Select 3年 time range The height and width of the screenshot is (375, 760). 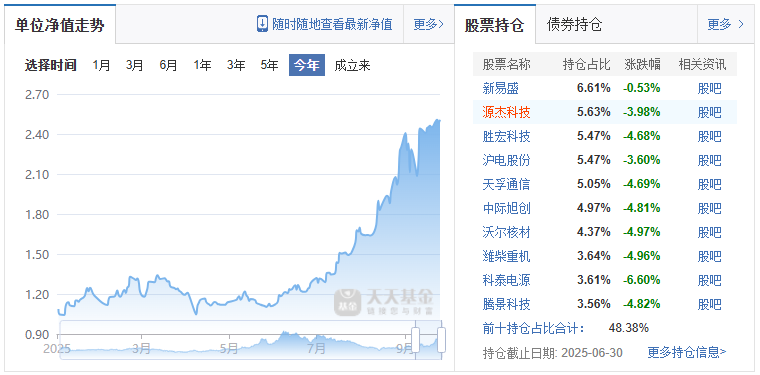pos(236,65)
